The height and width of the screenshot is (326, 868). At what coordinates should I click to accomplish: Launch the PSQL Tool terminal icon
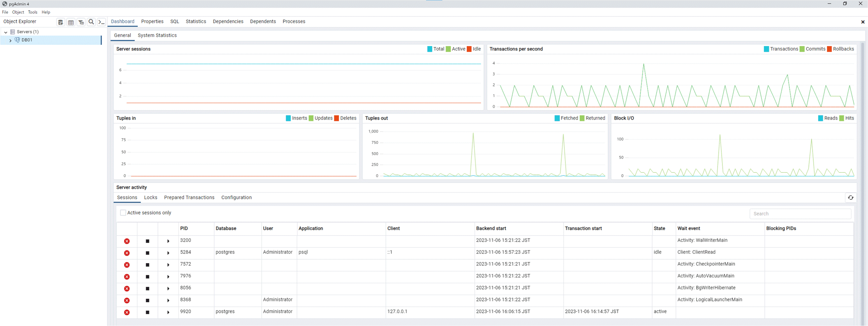[x=101, y=22]
